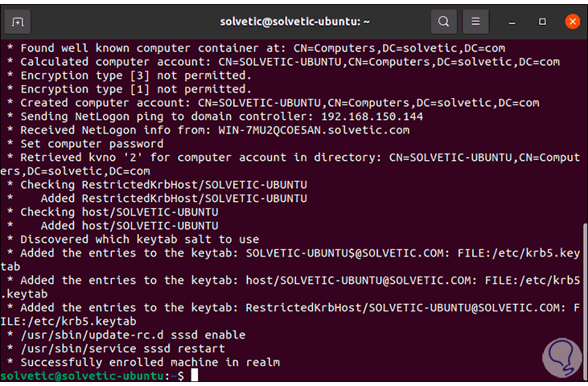Click the 'Encryption type [3] not permitted' line
This screenshot has height=386, width=588.
pyautogui.click(x=136, y=76)
